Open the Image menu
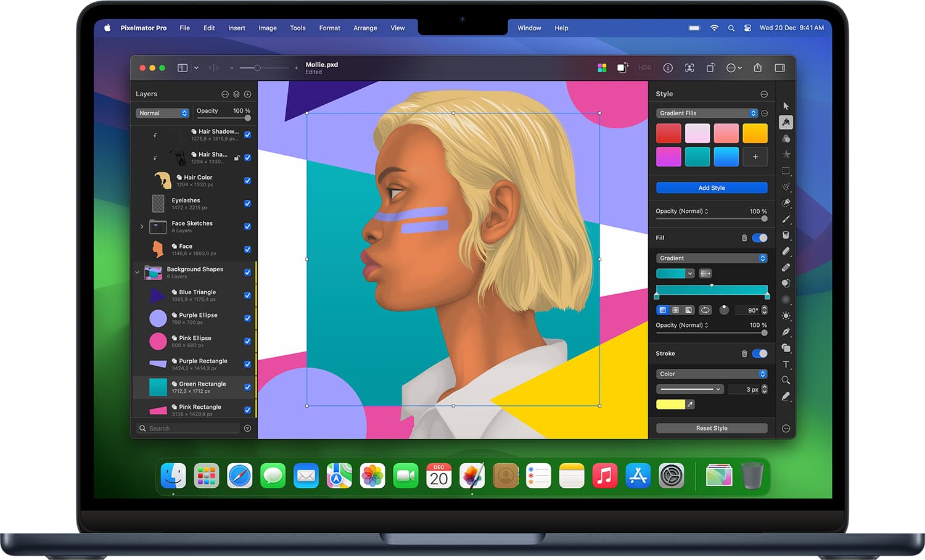 (x=268, y=28)
